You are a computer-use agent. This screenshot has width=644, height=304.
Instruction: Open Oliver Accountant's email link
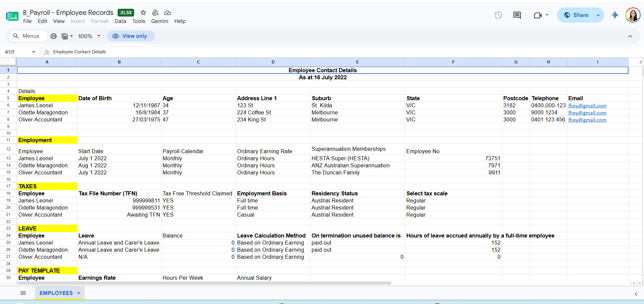click(587, 120)
